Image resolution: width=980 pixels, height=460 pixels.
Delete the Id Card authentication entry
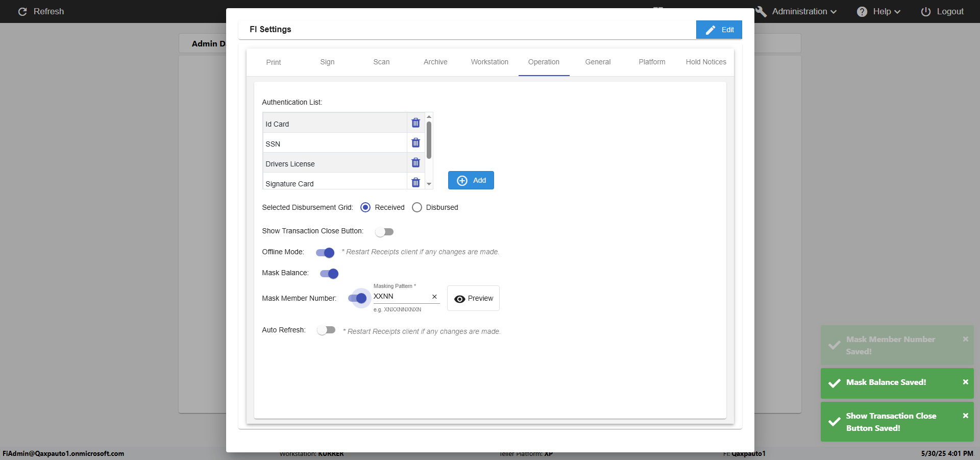pos(415,123)
